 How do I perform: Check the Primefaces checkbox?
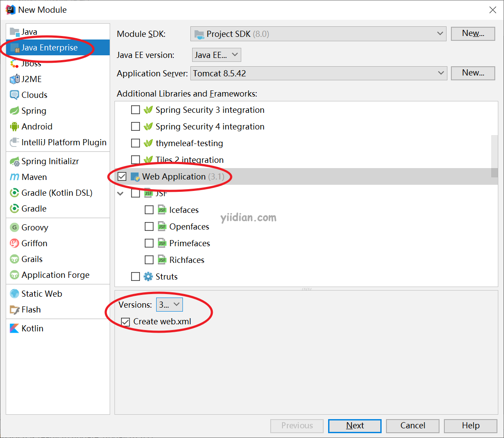[149, 243]
